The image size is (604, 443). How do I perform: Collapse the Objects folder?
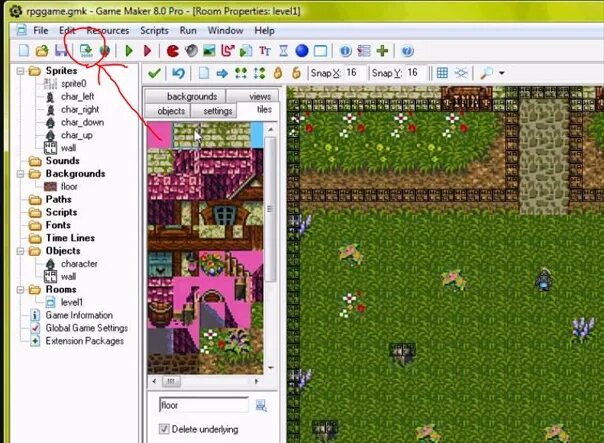point(20,251)
